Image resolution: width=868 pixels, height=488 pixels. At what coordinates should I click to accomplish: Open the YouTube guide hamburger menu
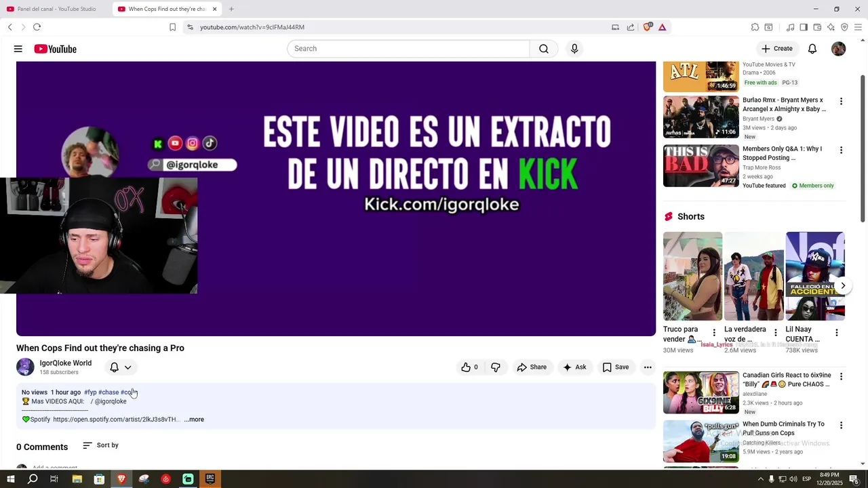18,49
